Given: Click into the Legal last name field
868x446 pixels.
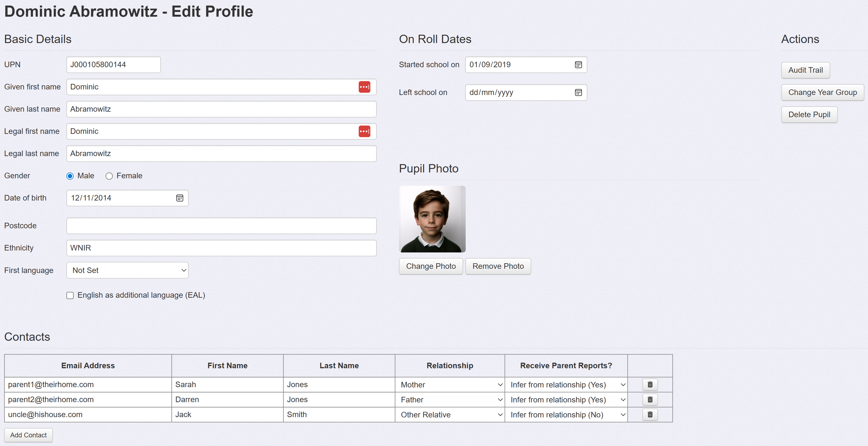Looking at the screenshot, I should (x=221, y=154).
